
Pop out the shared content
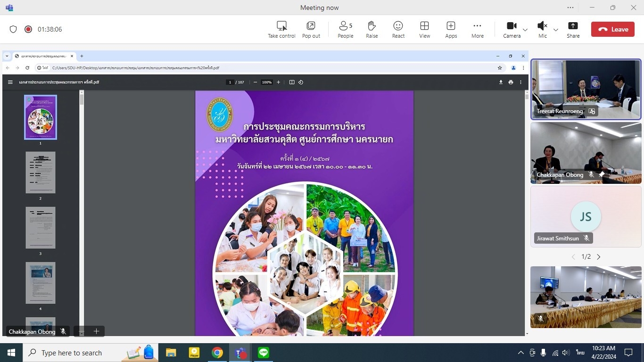[311, 29]
